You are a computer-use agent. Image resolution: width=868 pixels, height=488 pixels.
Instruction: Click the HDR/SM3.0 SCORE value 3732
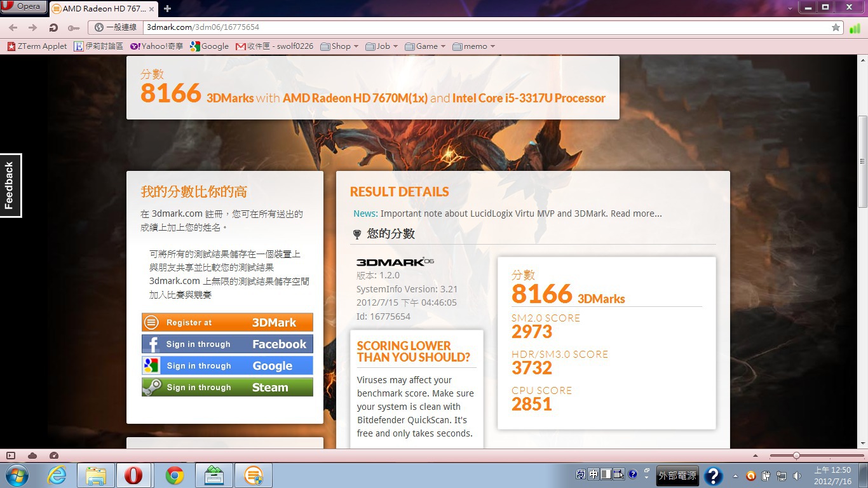(532, 368)
